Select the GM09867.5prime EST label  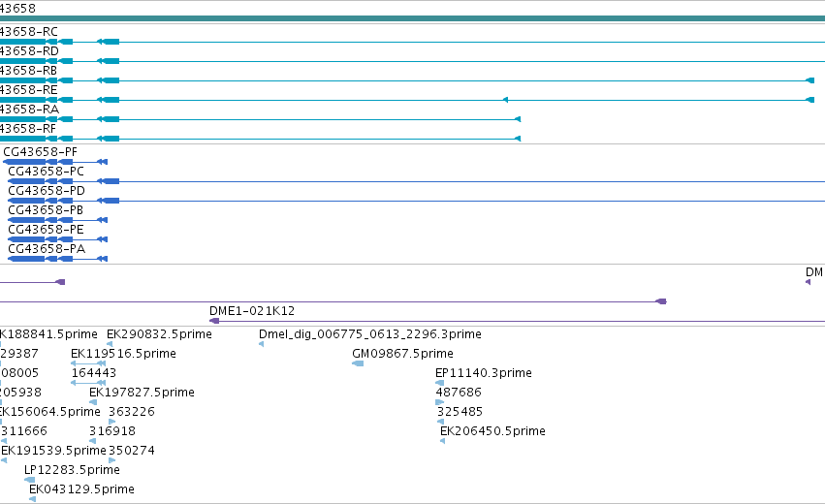[x=403, y=354]
